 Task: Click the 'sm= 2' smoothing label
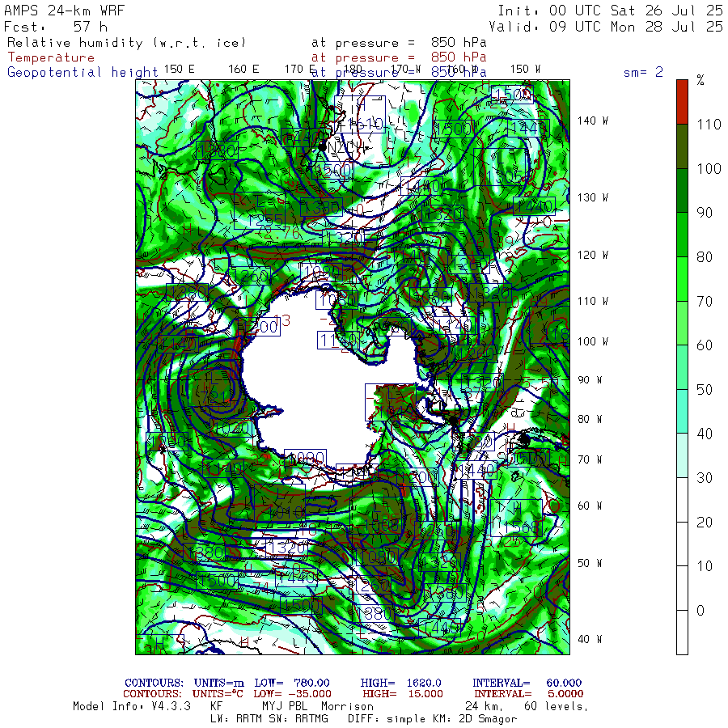pyautogui.click(x=643, y=71)
